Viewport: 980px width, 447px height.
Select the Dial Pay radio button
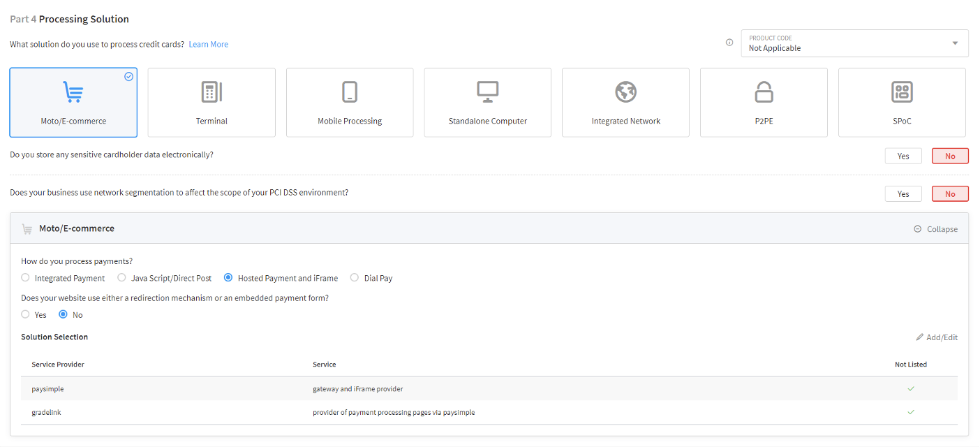355,278
